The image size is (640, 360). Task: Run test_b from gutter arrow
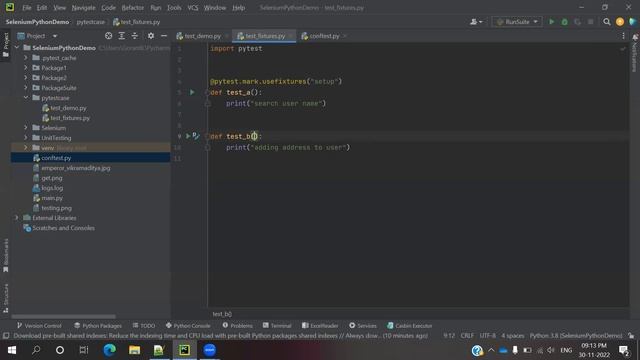tap(188, 136)
